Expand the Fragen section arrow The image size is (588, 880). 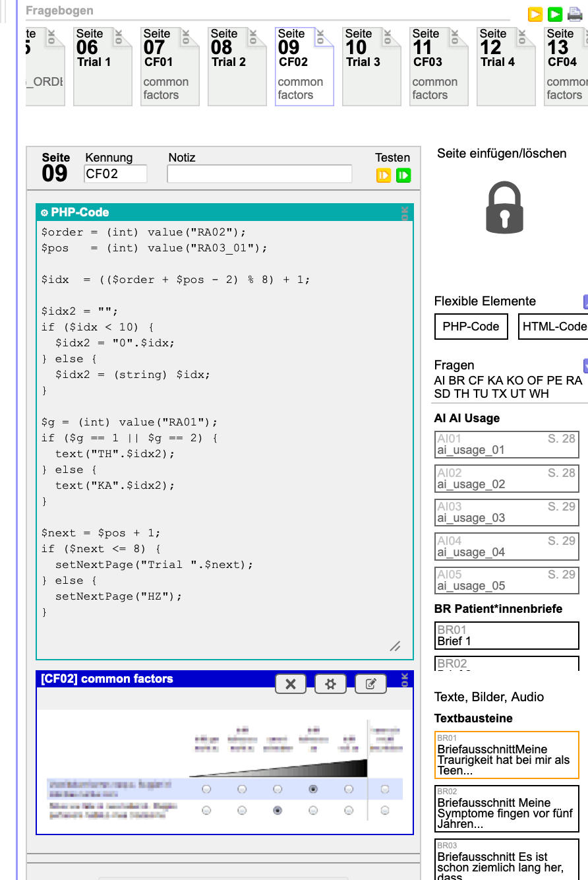tap(585, 365)
